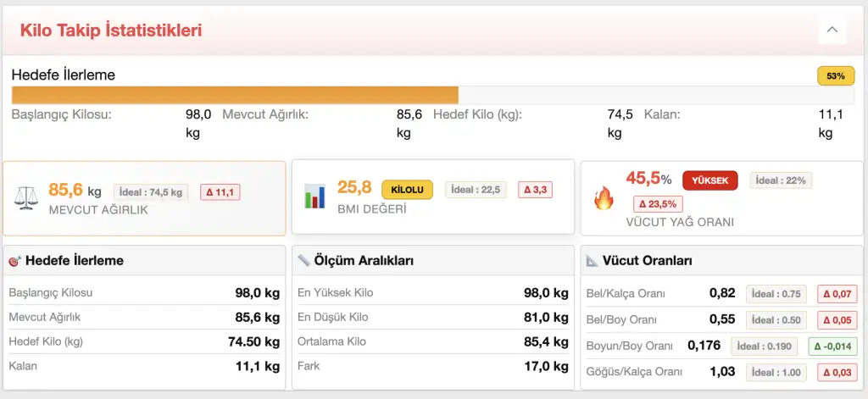Viewport: 868px width, 399px height.
Task: Click the BMI bar chart icon
Action: [x=314, y=197]
